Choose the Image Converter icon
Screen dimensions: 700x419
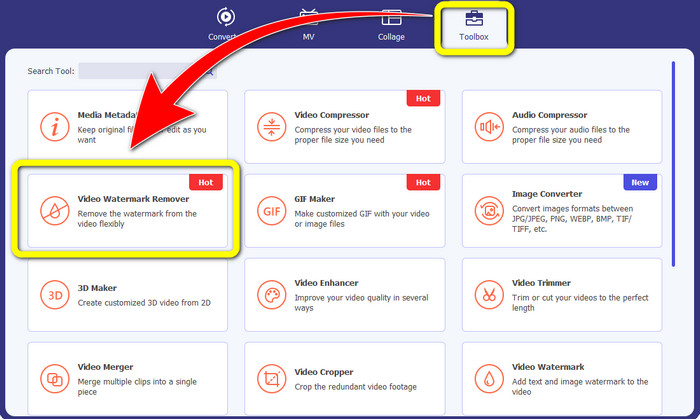pos(488,211)
